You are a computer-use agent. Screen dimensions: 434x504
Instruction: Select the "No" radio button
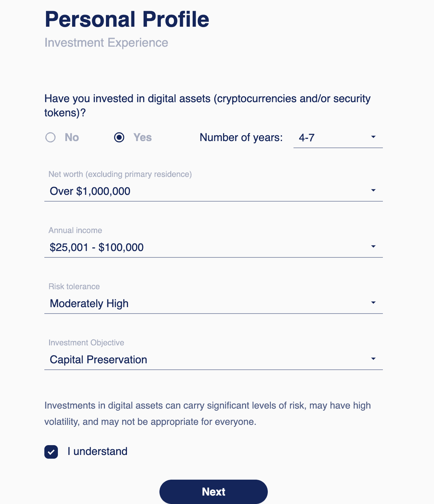pyautogui.click(x=50, y=137)
